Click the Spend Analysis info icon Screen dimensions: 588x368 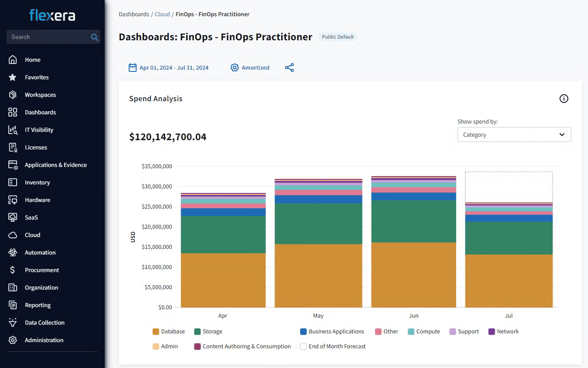(563, 98)
